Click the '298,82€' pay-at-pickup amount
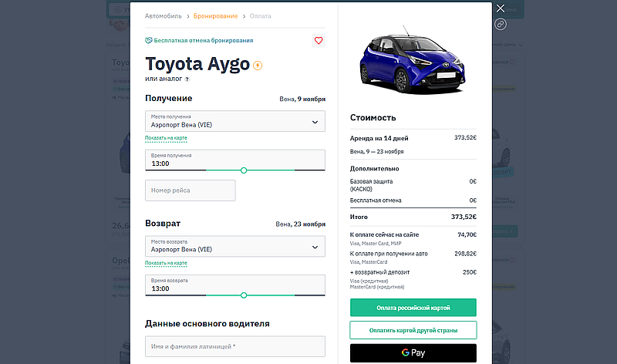Image resolution: width=617 pixels, height=364 pixels. pyautogui.click(x=466, y=254)
